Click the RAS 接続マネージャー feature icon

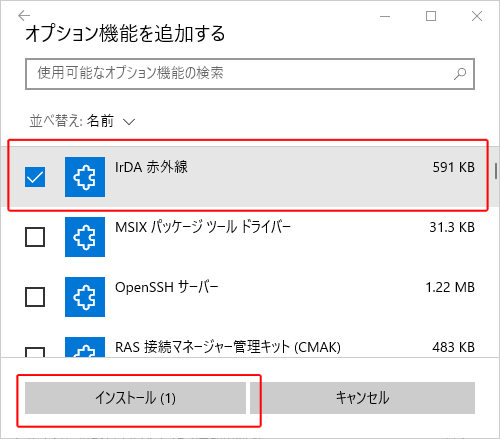tap(85, 347)
